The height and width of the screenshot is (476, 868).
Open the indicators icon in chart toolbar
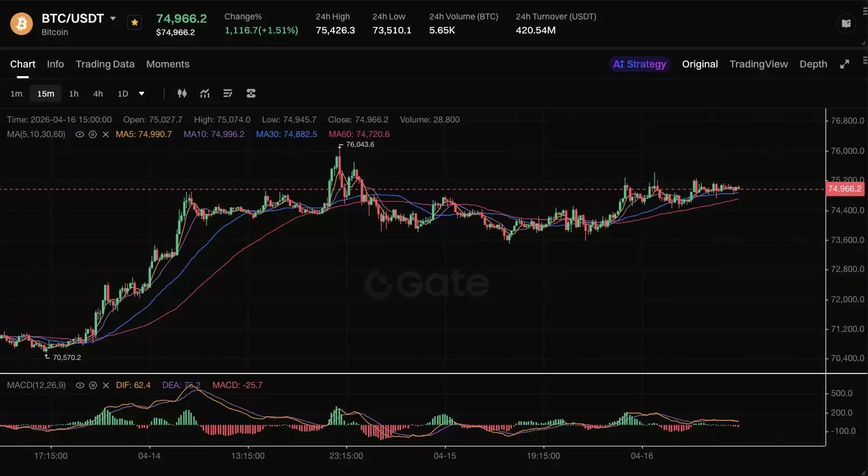coord(205,93)
